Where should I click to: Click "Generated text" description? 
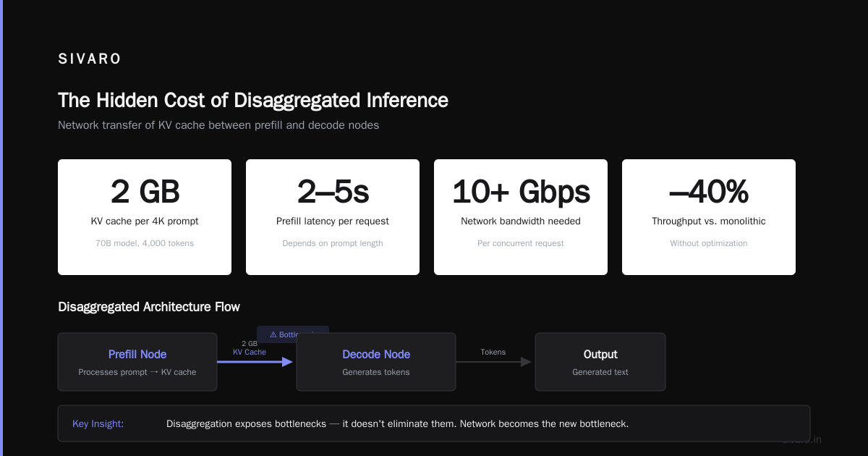600,372
